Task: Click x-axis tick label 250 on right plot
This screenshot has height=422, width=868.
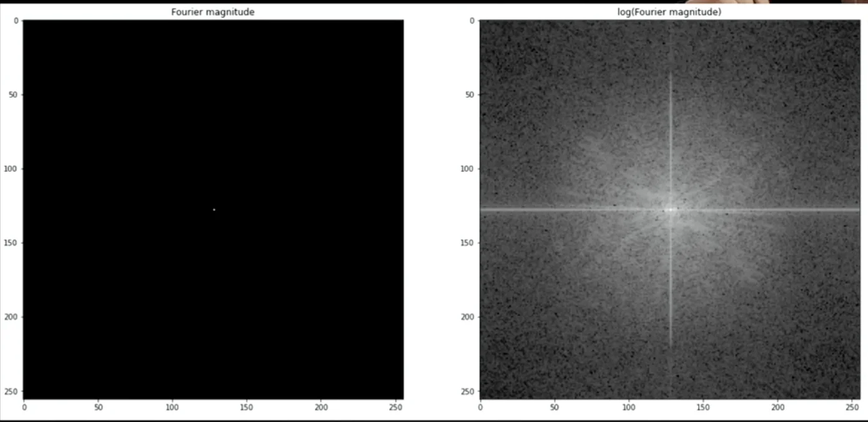Action: pyautogui.click(x=852, y=406)
